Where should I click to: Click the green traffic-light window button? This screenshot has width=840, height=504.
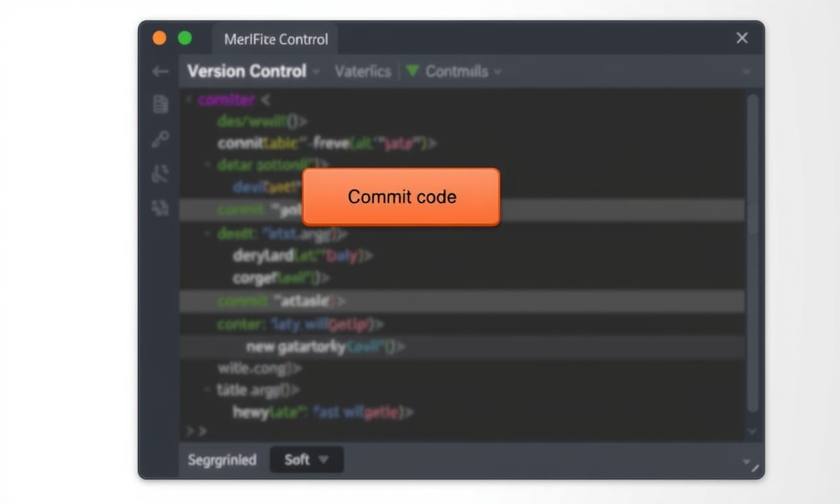click(185, 38)
